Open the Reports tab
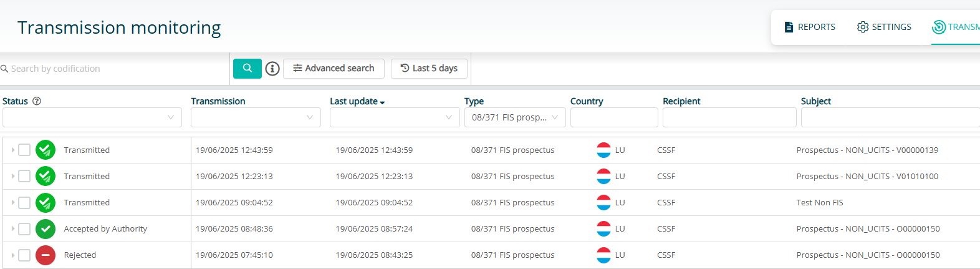This screenshot has height=269, width=980. pos(810,27)
